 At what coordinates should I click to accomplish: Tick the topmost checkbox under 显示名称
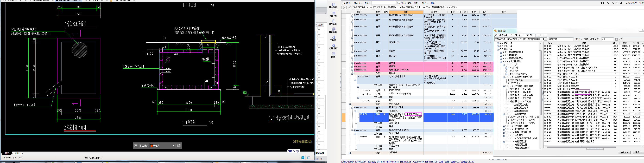coord(319,28)
